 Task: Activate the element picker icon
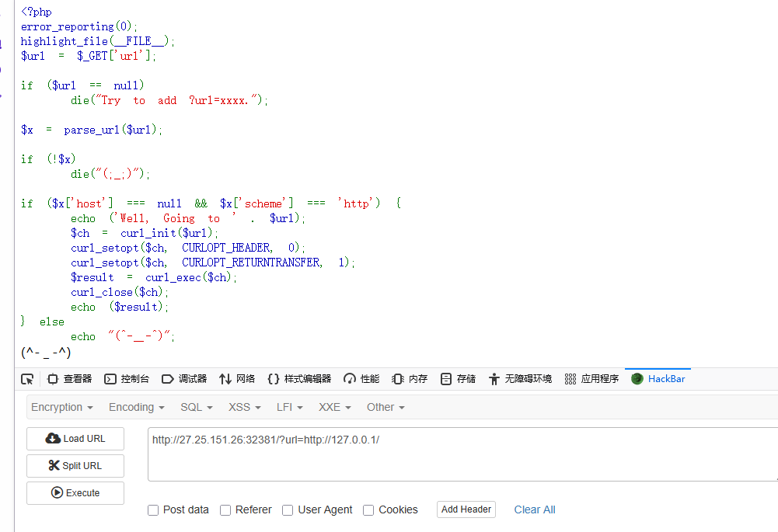pos(27,379)
